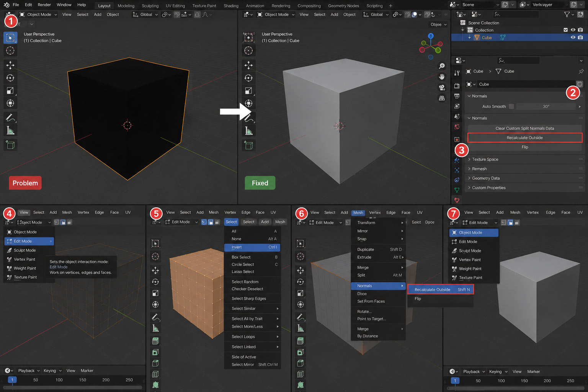Open the Scene selector dropdown
This screenshot has width=588, height=392.
(x=480, y=5)
